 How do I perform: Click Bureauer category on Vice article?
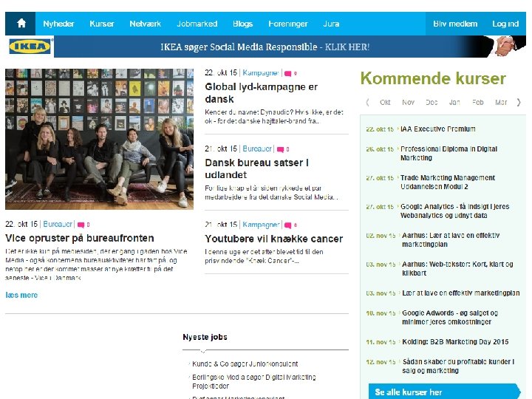[58, 224]
